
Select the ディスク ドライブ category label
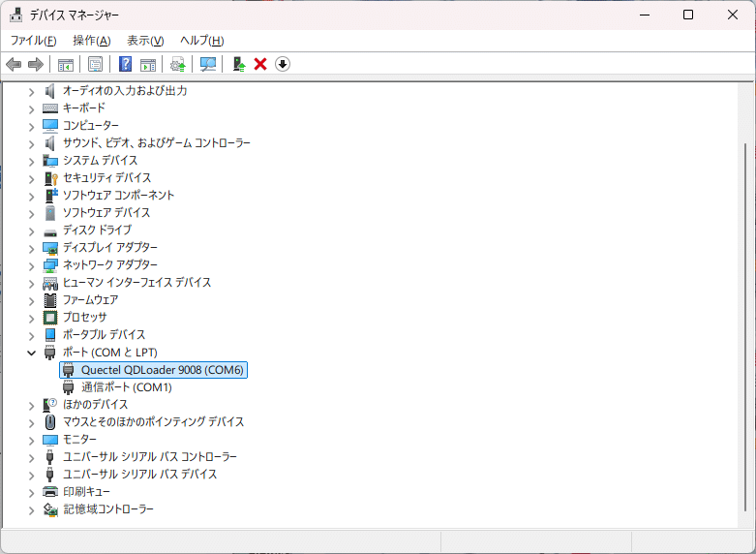[97, 231]
